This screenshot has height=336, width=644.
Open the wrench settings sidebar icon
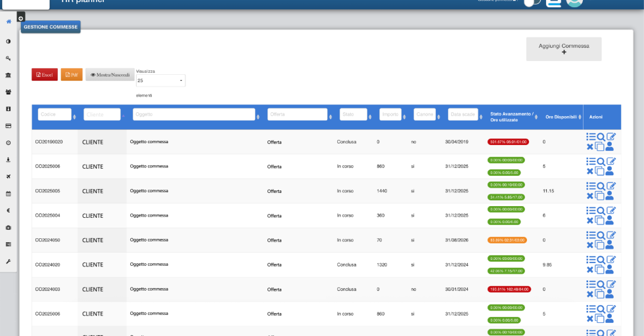(x=8, y=261)
